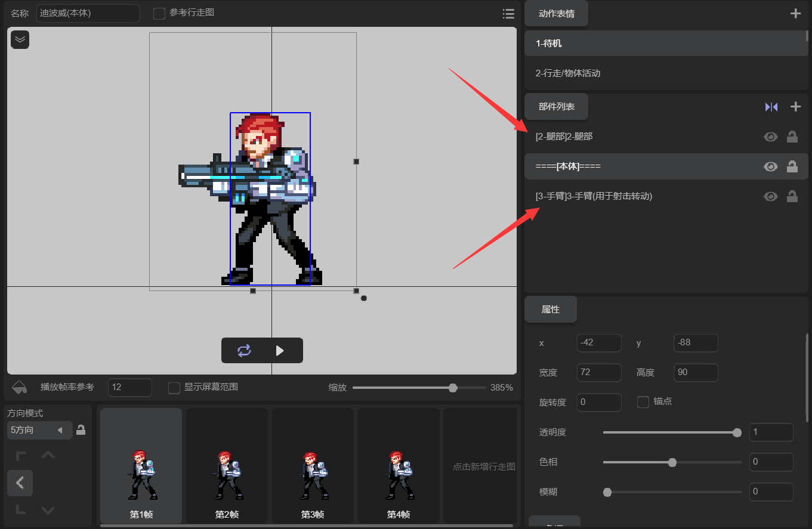The width and height of the screenshot is (812, 529).
Task: Edit the 高度 height field
Action: 696,373
